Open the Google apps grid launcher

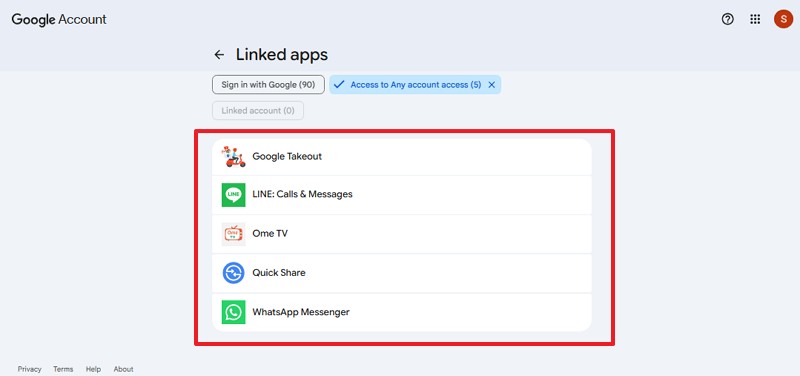(755, 19)
